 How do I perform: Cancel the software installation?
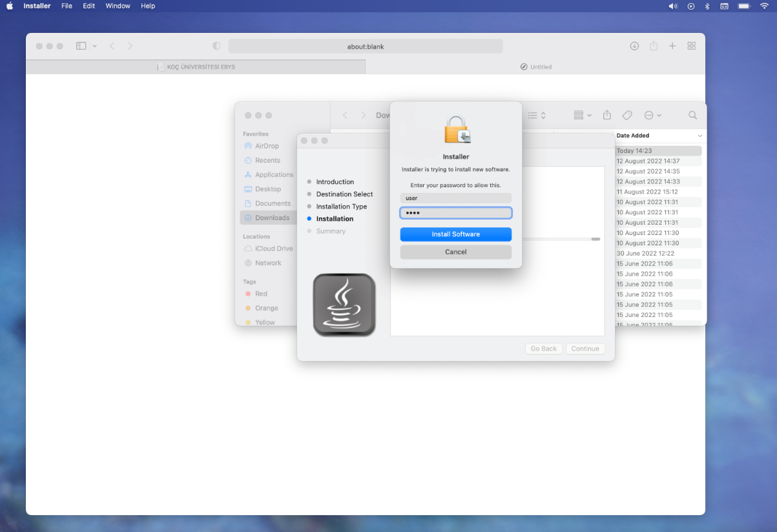[x=455, y=252]
